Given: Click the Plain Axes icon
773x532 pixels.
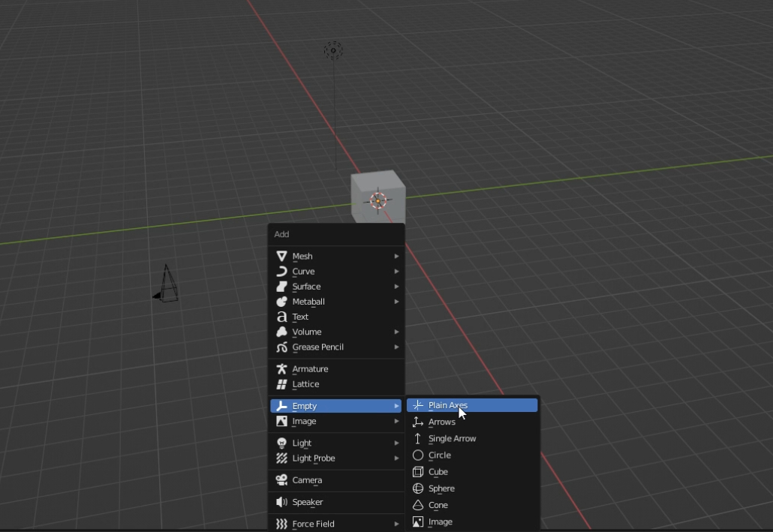Looking at the screenshot, I should click(x=417, y=405).
